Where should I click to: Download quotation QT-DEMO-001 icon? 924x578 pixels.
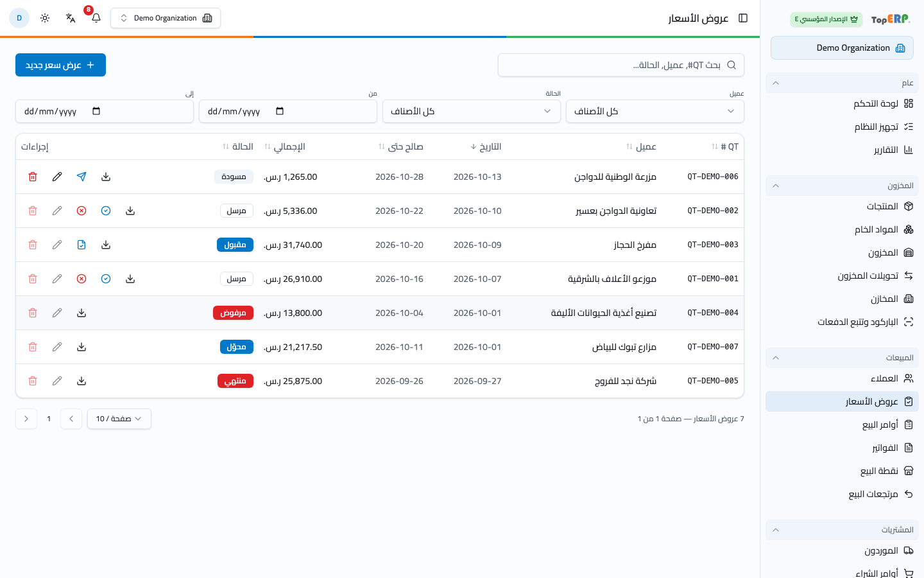[x=130, y=279]
